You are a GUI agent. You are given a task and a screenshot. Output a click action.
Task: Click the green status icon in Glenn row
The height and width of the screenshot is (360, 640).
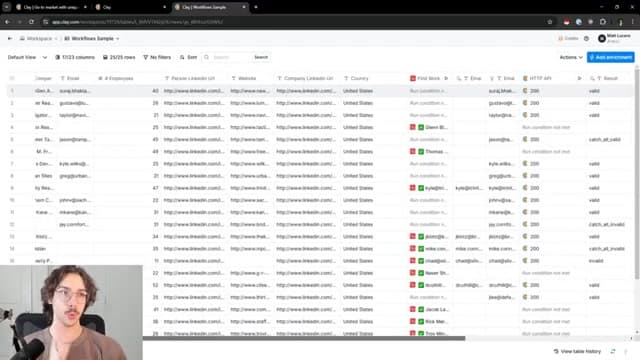pos(421,127)
